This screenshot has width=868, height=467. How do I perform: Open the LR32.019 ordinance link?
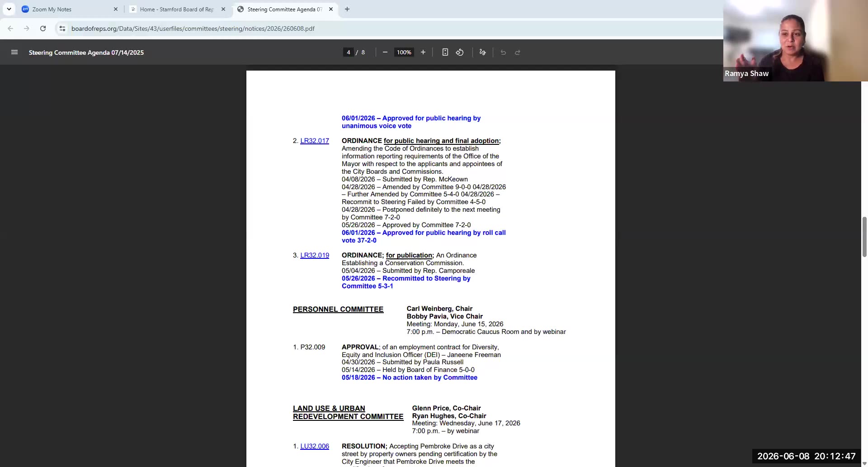coord(315,255)
